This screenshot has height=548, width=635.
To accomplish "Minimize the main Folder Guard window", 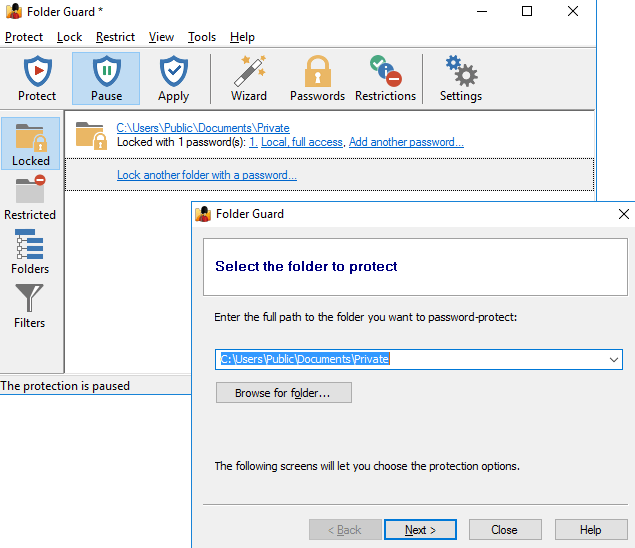I will coord(482,11).
